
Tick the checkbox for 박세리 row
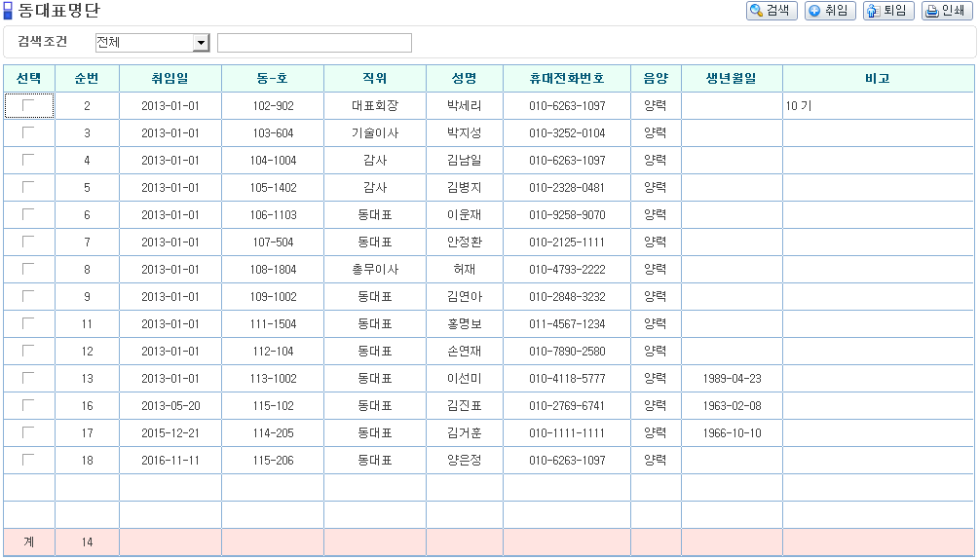(x=28, y=105)
